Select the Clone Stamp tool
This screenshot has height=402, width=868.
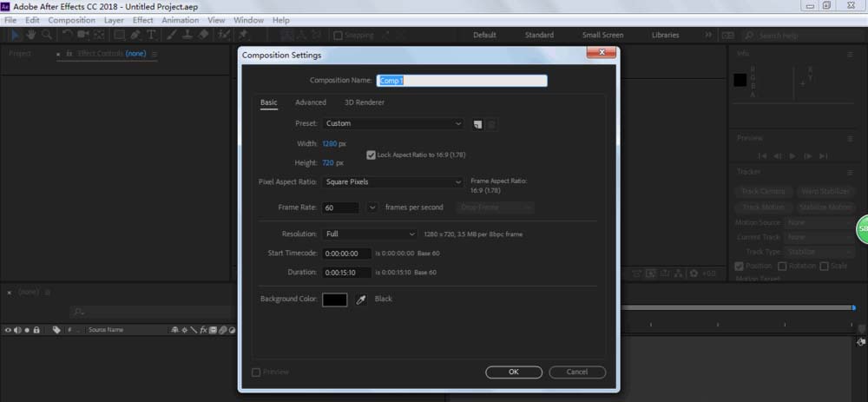tap(187, 35)
